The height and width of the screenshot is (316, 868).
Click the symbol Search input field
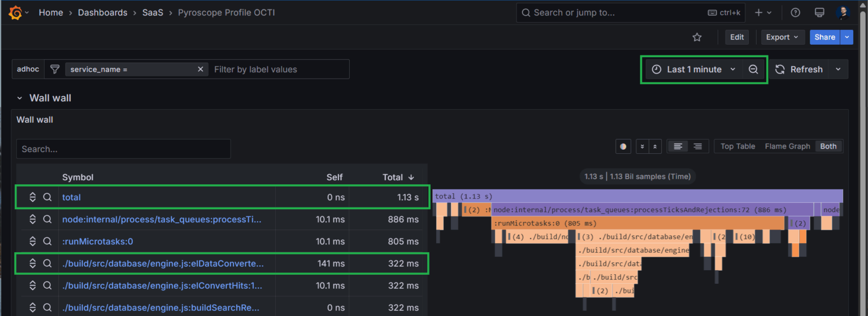pos(123,149)
